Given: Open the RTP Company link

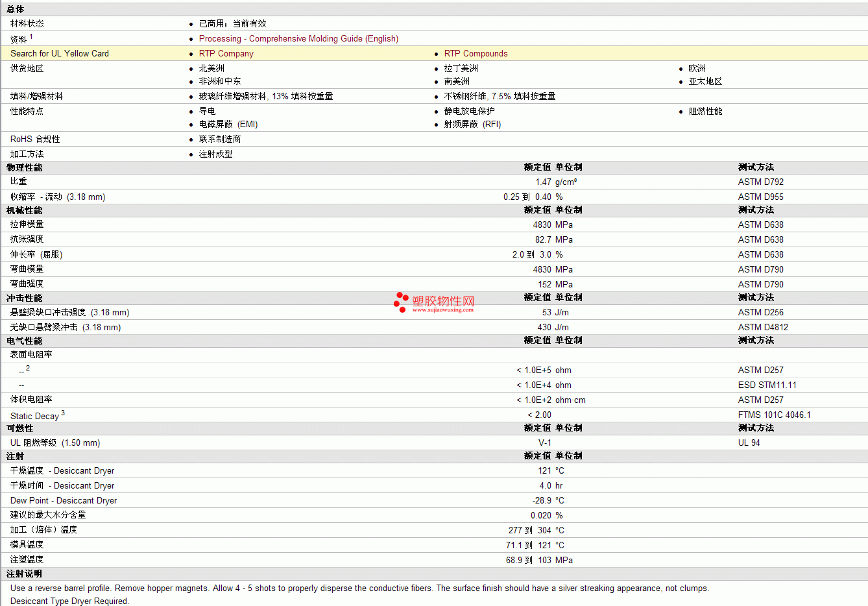Looking at the screenshot, I should point(226,54).
